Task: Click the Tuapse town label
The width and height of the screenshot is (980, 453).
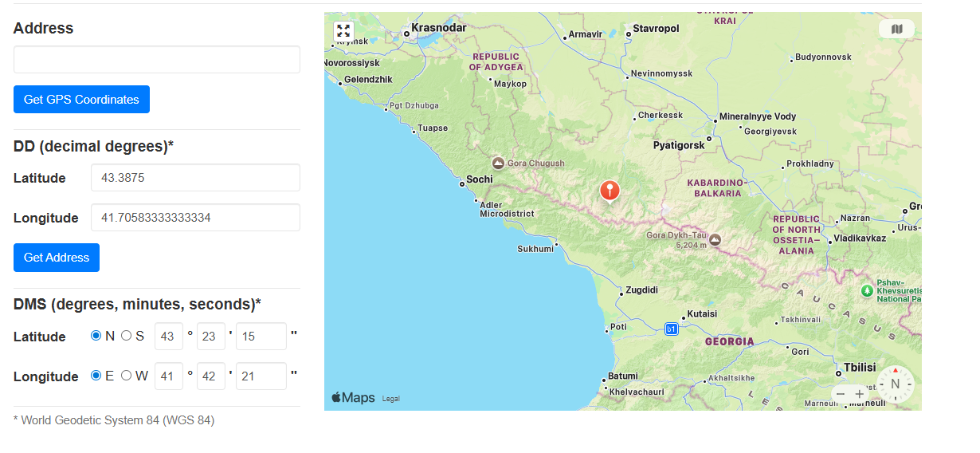Action: point(433,128)
